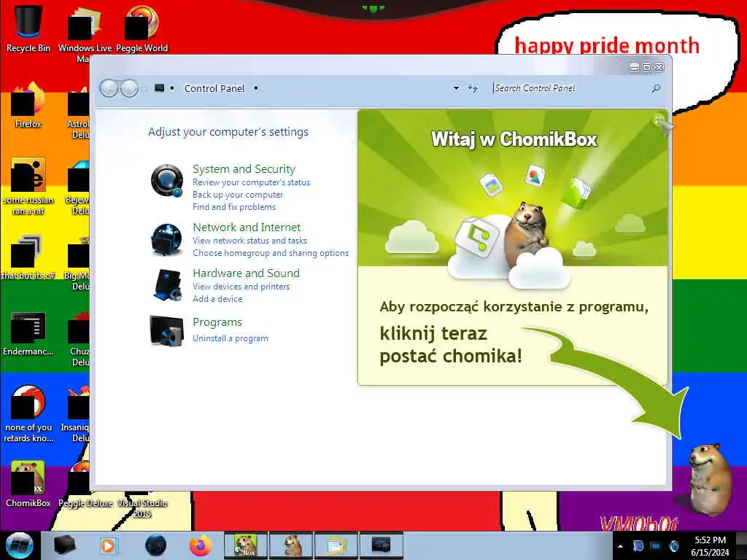Click Uninstall a program
This screenshot has height=560, width=747.
[230, 338]
